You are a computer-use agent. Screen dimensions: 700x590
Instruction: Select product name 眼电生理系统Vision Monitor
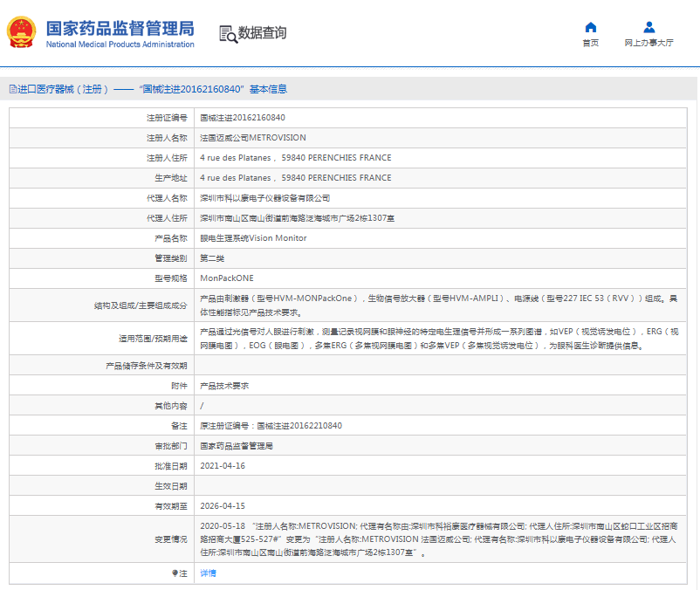coord(253,238)
